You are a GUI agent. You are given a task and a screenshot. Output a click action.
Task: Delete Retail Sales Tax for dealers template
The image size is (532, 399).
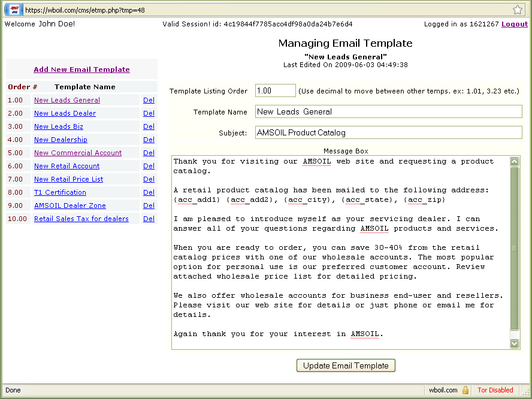[149, 219]
